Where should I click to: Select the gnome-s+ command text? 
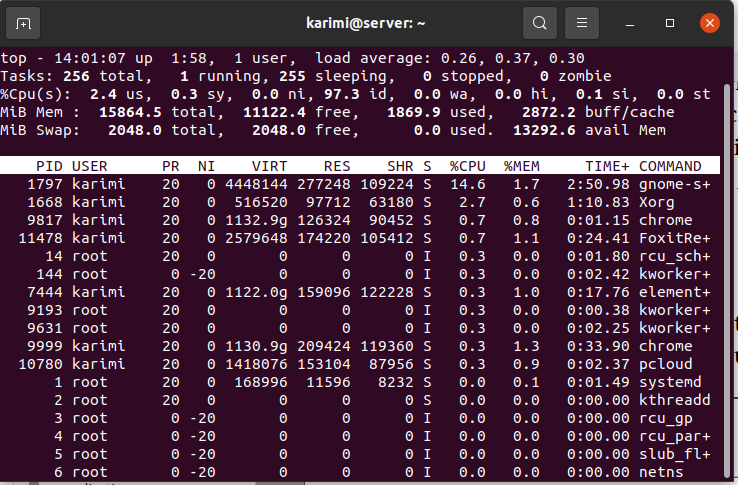point(674,184)
